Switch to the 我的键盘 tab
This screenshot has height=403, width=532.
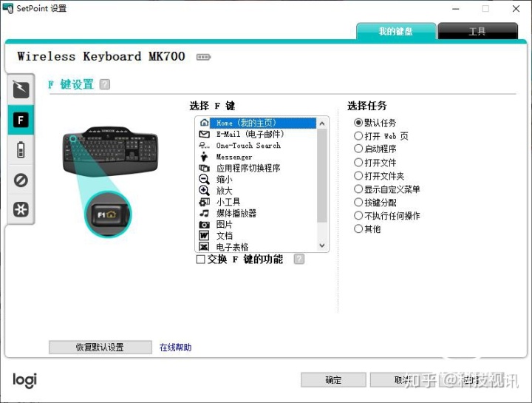coord(396,31)
